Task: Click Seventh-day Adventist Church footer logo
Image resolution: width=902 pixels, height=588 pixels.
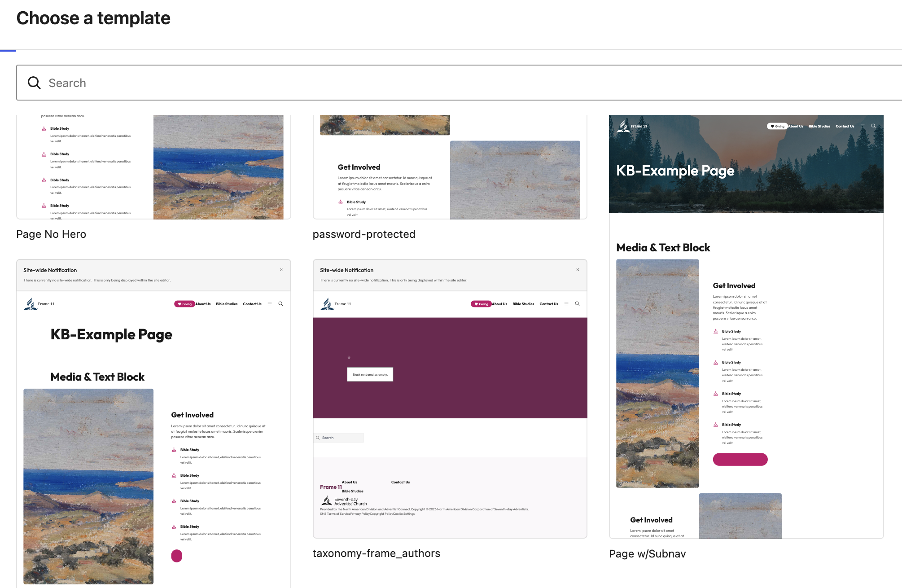Action: click(344, 501)
